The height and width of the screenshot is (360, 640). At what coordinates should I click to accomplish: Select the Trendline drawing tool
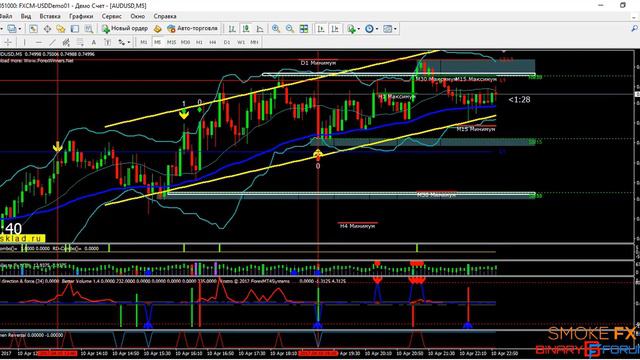52,42
